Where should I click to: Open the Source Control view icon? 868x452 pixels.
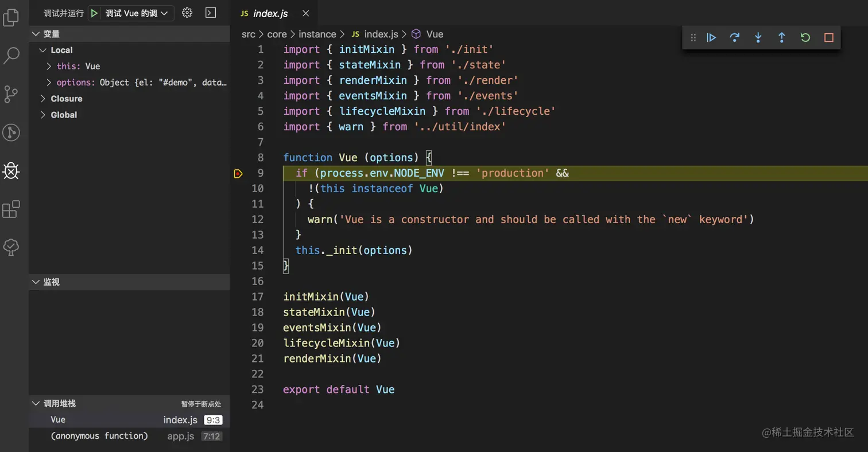point(11,94)
